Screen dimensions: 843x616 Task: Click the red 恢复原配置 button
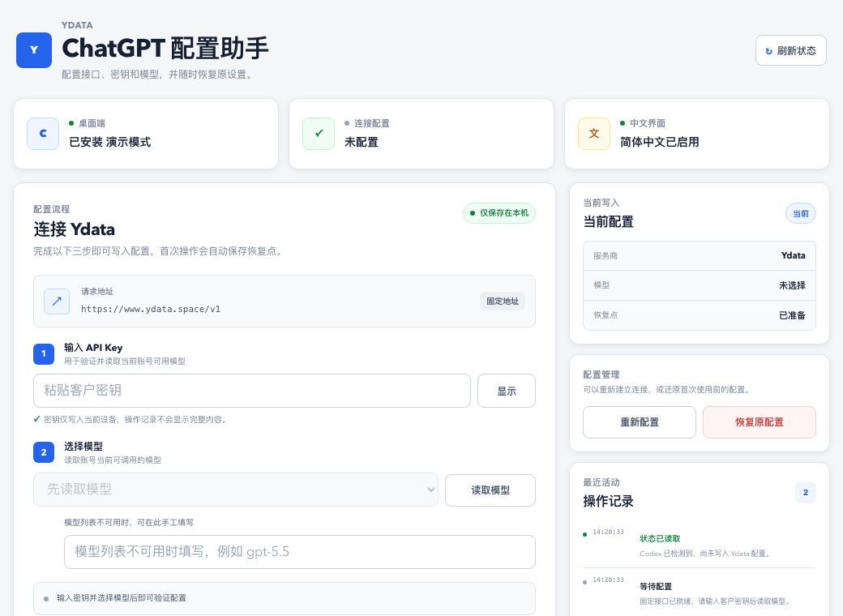click(x=760, y=422)
